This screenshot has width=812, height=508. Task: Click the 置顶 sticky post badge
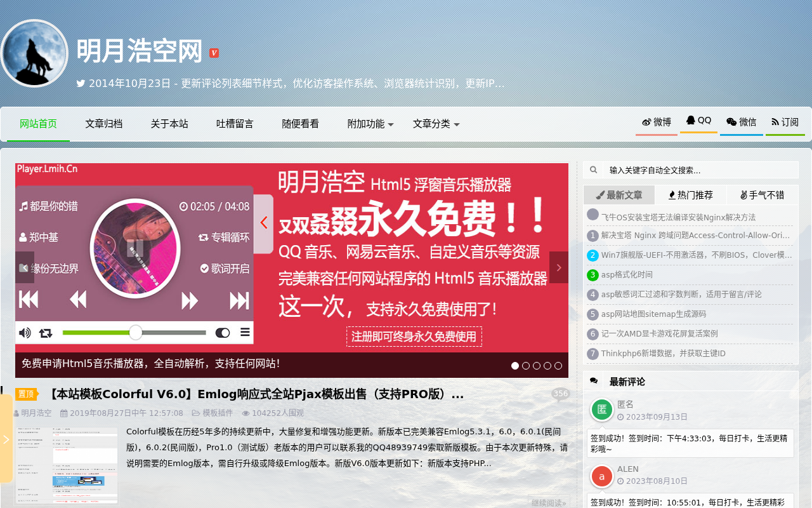(x=26, y=394)
